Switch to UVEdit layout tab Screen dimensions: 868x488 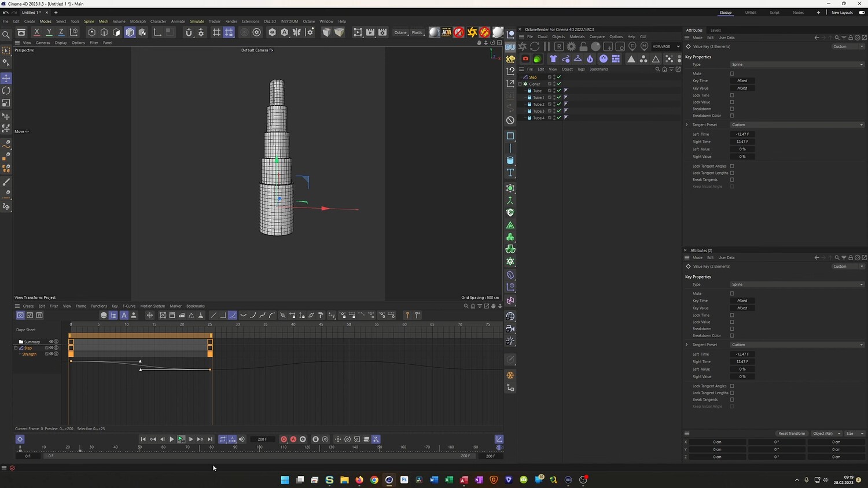[x=751, y=13]
